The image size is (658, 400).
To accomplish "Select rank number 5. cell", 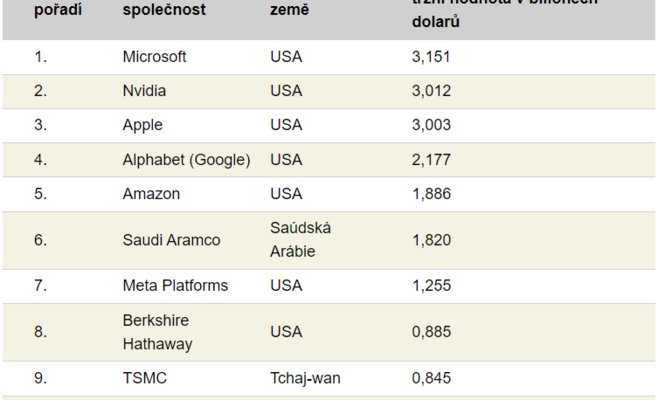I will coord(40,193).
